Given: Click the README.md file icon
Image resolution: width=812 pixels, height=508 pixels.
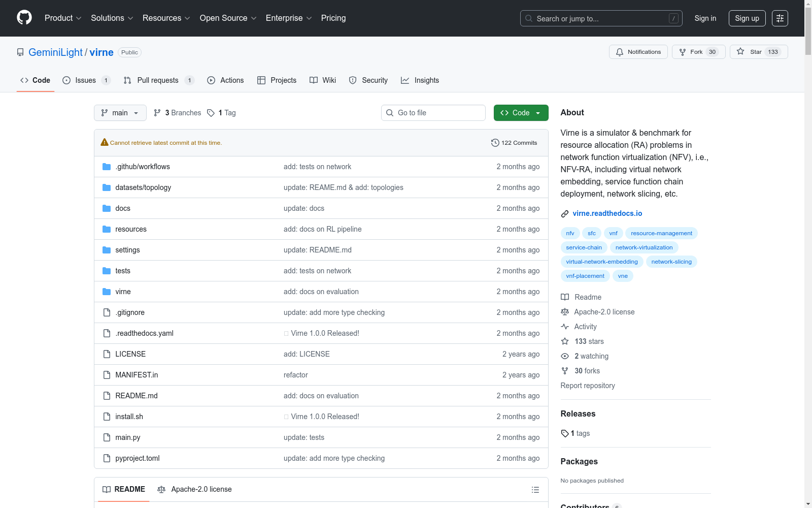Looking at the screenshot, I should pos(107,396).
